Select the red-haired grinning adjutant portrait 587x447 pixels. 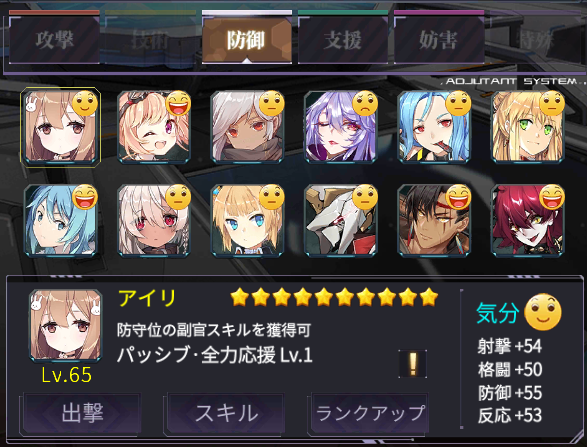528,221
